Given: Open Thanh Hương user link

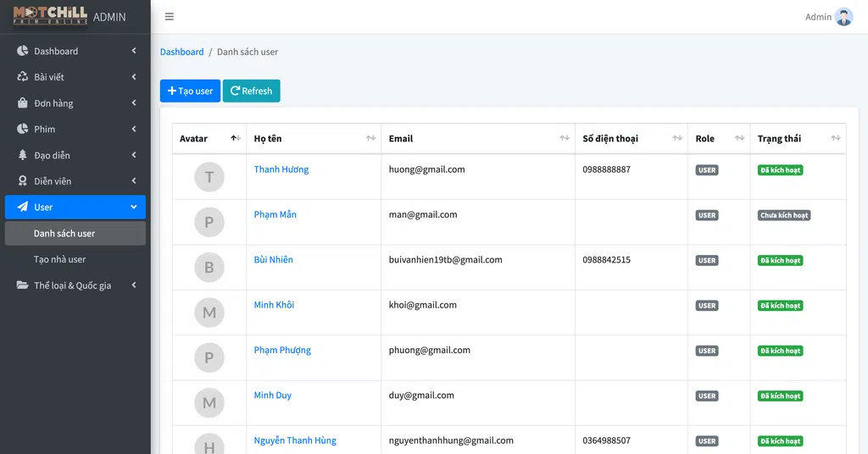Looking at the screenshot, I should [x=281, y=169].
